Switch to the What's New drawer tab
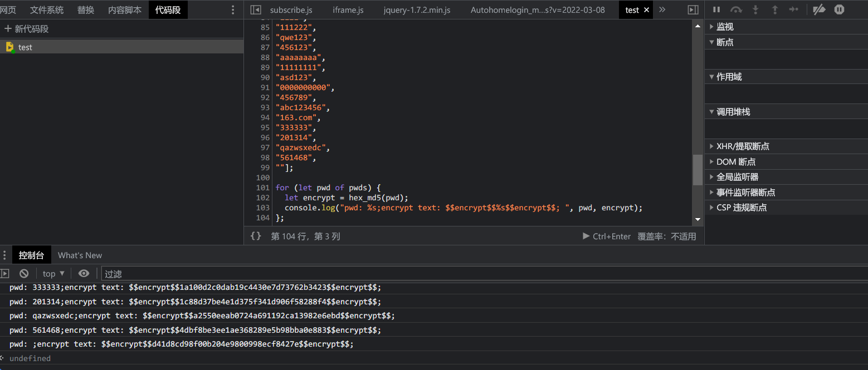 pos(80,255)
